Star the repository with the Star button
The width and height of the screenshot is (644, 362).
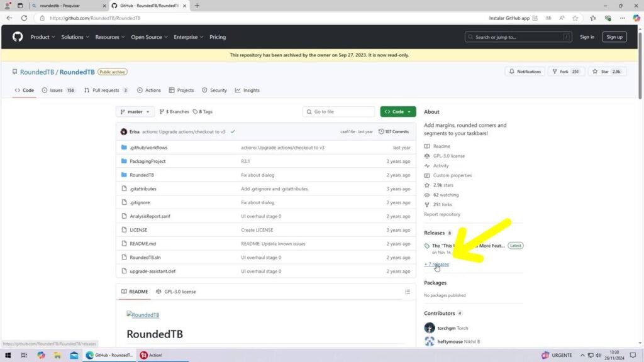[607, 72]
